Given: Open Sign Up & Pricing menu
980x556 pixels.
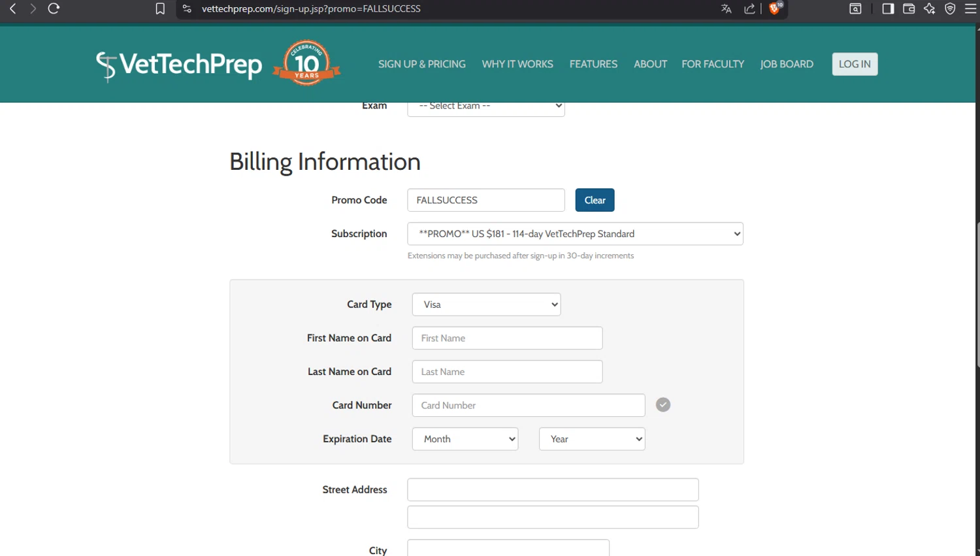Looking at the screenshot, I should point(422,64).
